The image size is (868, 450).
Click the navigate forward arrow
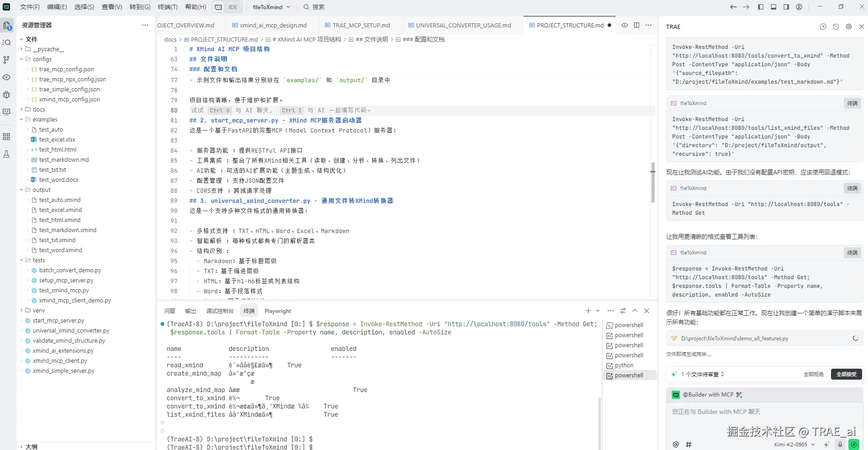coord(746,7)
